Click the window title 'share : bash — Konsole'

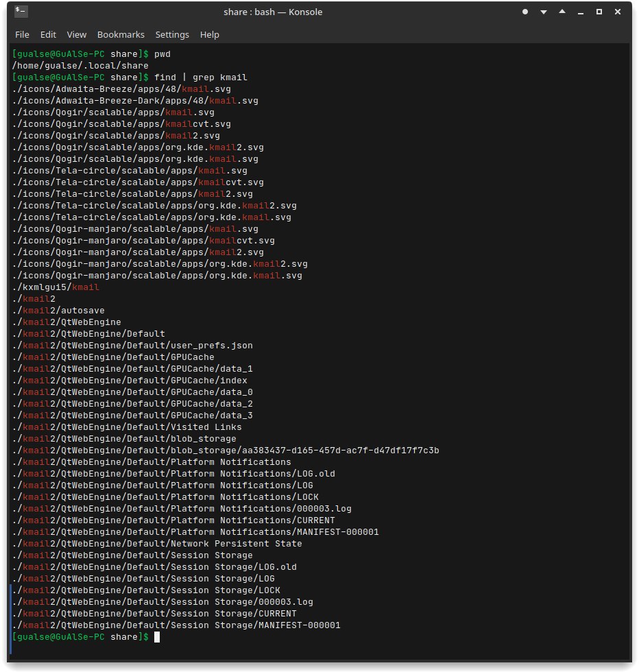coord(273,12)
